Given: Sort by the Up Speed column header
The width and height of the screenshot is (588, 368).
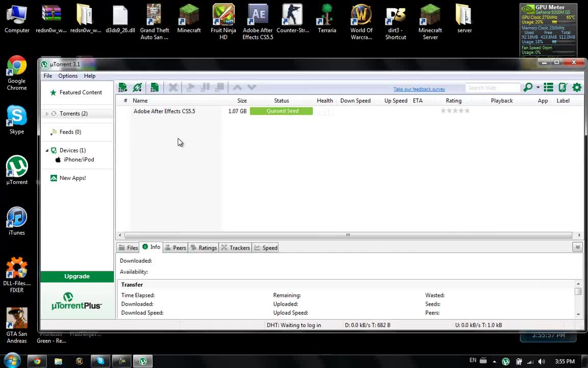Looking at the screenshot, I should click(x=396, y=101).
